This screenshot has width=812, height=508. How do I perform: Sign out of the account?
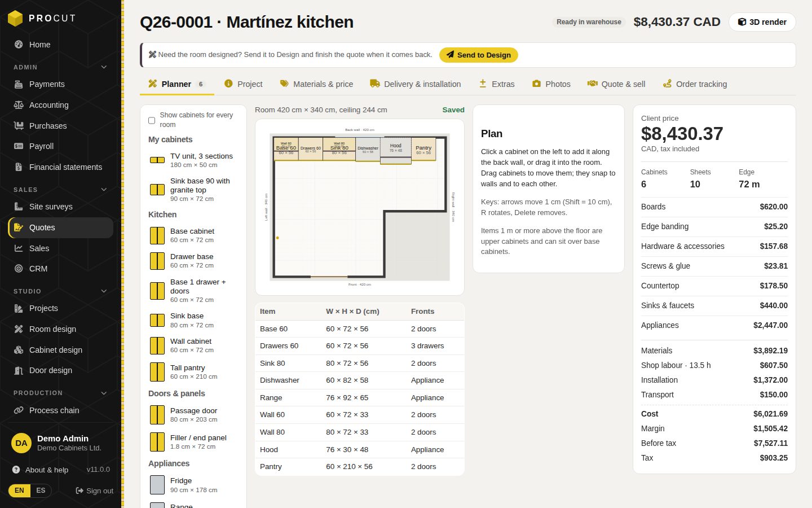tap(95, 491)
